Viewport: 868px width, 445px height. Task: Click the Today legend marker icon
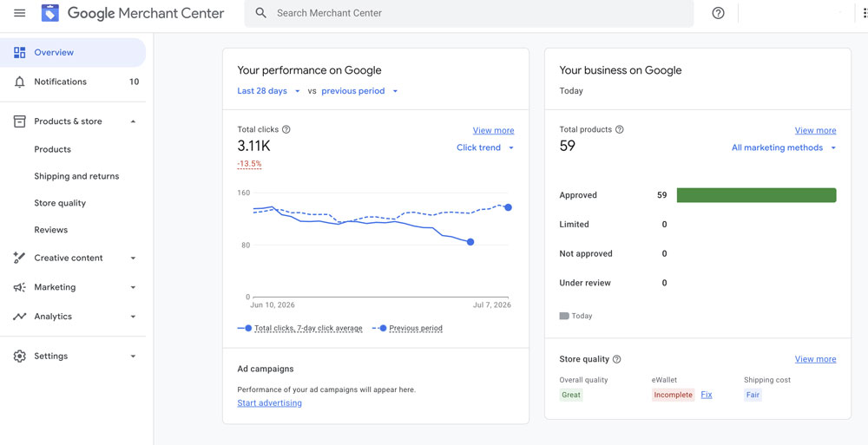[x=564, y=316]
